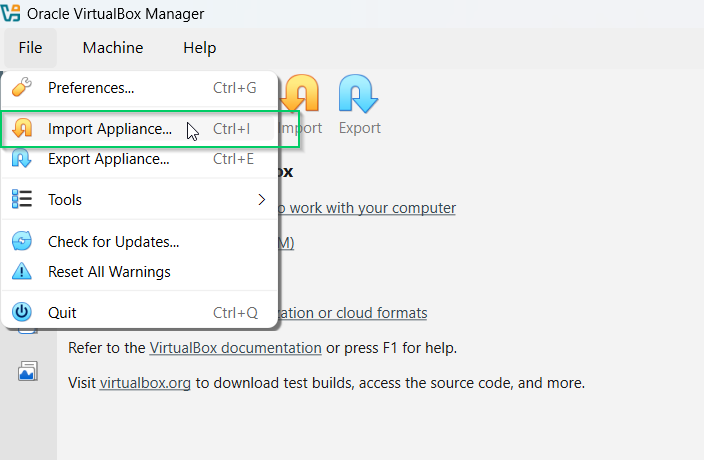Click the Import toolbar icon
704x460 pixels.
[301, 93]
